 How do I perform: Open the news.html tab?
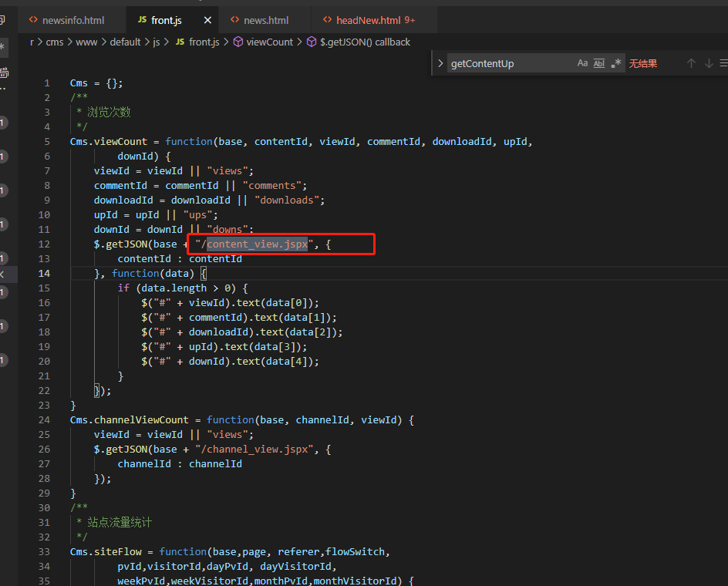[266, 20]
